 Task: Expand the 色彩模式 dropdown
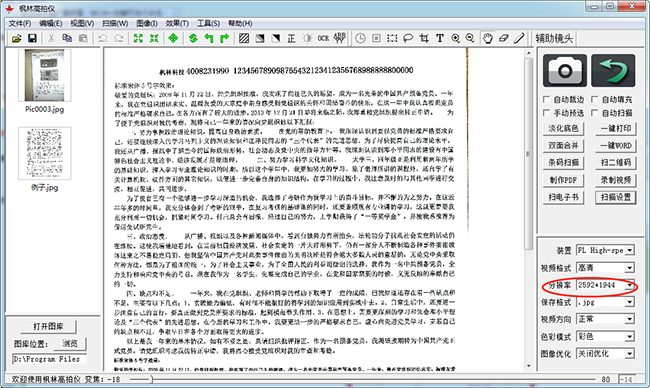(629, 337)
